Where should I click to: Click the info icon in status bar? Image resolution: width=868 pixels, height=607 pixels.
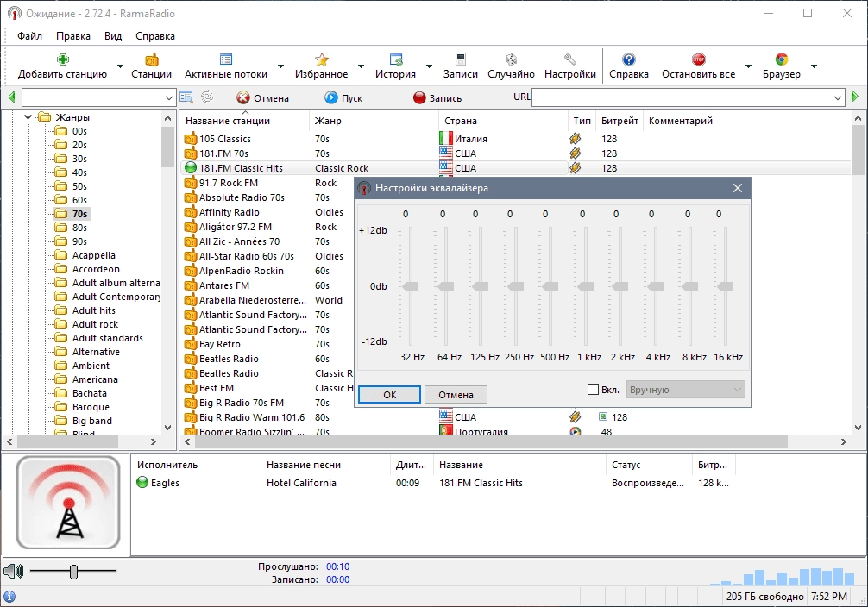tap(9, 597)
